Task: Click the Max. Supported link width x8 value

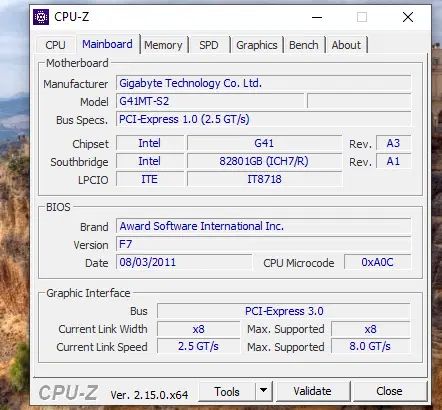Action: (x=370, y=329)
